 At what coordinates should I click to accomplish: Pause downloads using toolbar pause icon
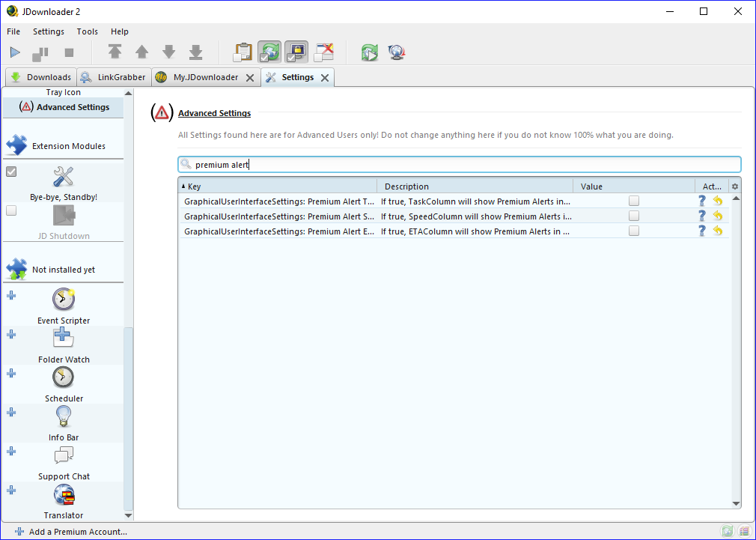click(x=40, y=52)
